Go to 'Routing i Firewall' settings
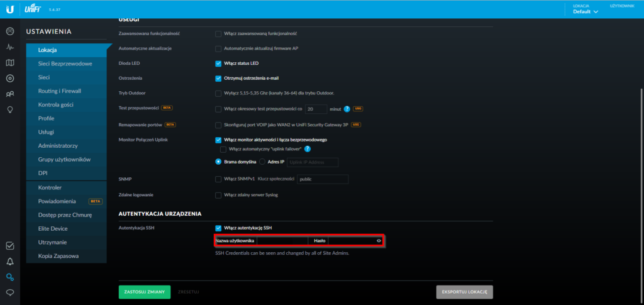This screenshot has height=305, width=644. [x=60, y=91]
